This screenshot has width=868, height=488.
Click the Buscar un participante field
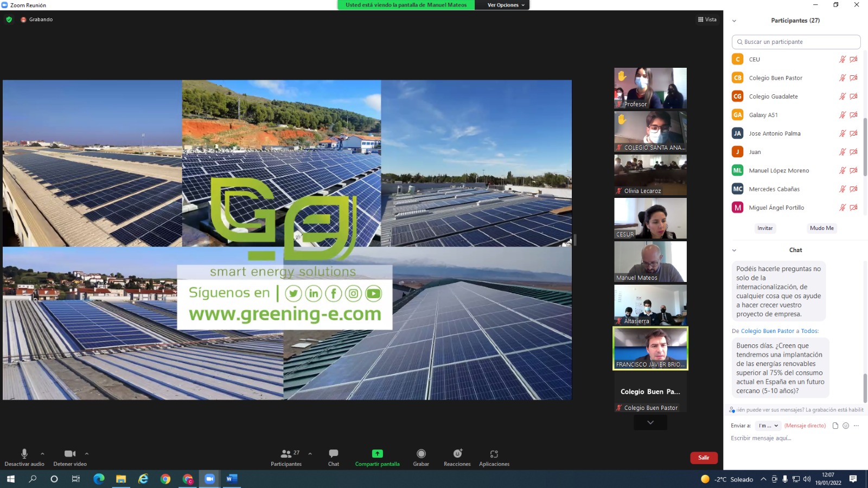click(796, 42)
